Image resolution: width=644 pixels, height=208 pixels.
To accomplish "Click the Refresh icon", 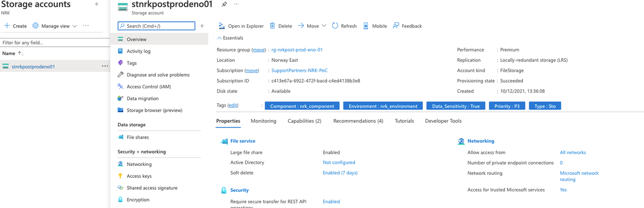I will tap(335, 25).
